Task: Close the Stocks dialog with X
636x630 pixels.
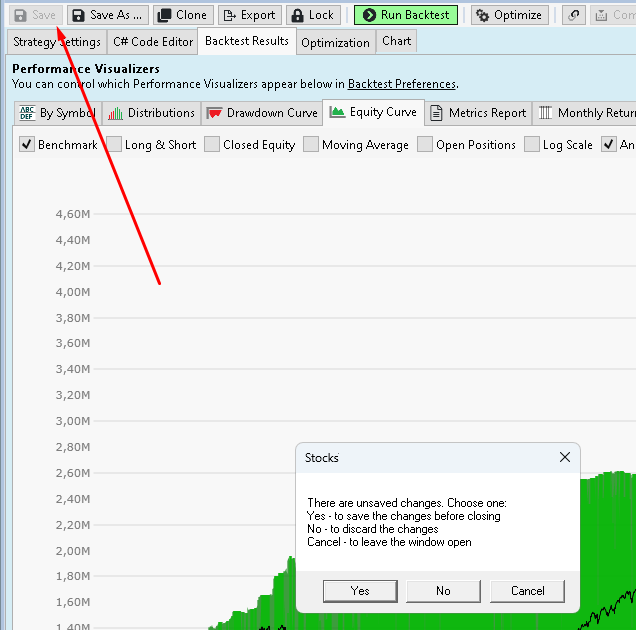Action: pyautogui.click(x=564, y=457)
